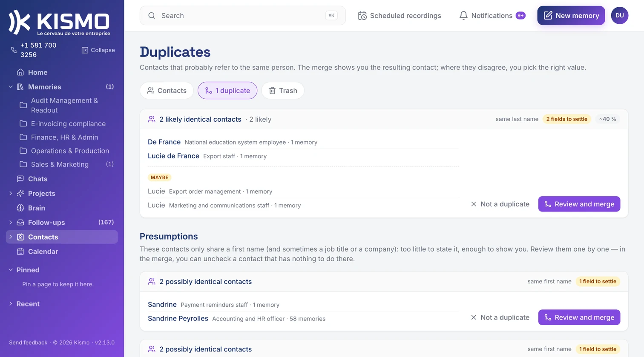This screenshot has height=357, width=644.
Task: Focus the Search field
Action: [243, 16]
